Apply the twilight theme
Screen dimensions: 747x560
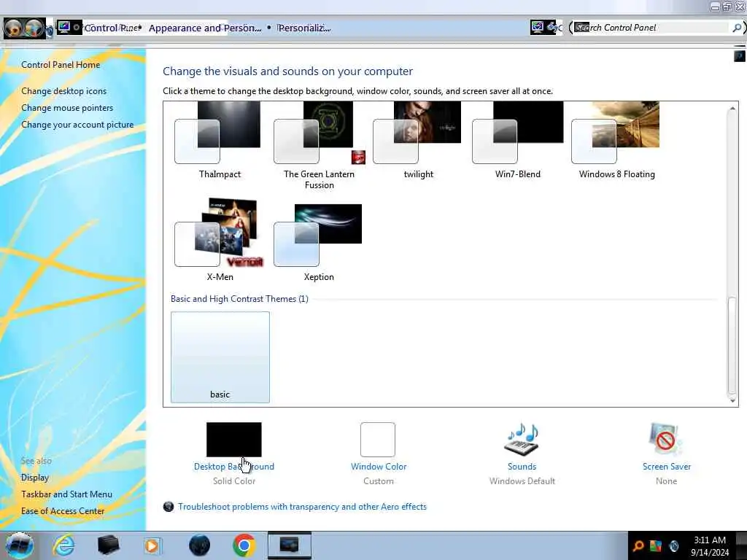[x=418, y=141]
